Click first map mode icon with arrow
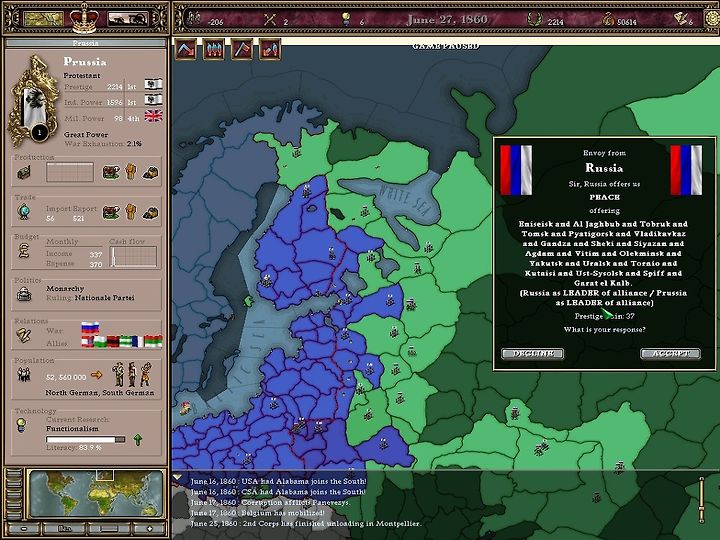Screen dimensions: 720x540 (186, 49)
